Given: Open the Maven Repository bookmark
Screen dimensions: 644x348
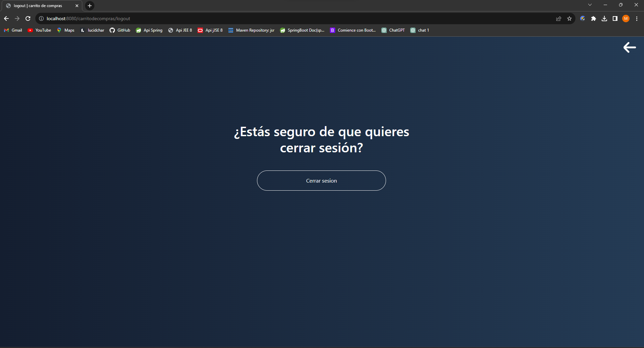Looking at the screenshot, I should click(x=251, y=30).
